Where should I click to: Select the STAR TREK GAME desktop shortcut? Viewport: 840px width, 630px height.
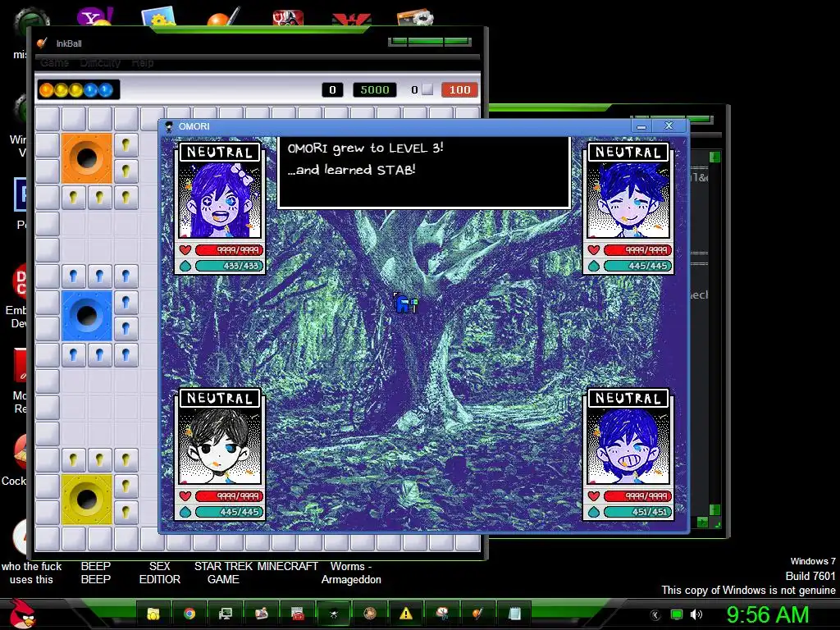click(x=223, y=573)
